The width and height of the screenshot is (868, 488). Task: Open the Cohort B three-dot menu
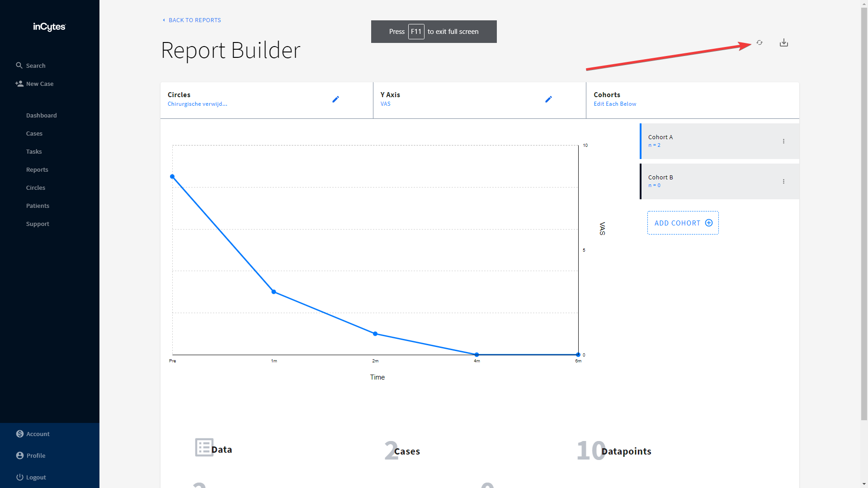pos(783,182)
